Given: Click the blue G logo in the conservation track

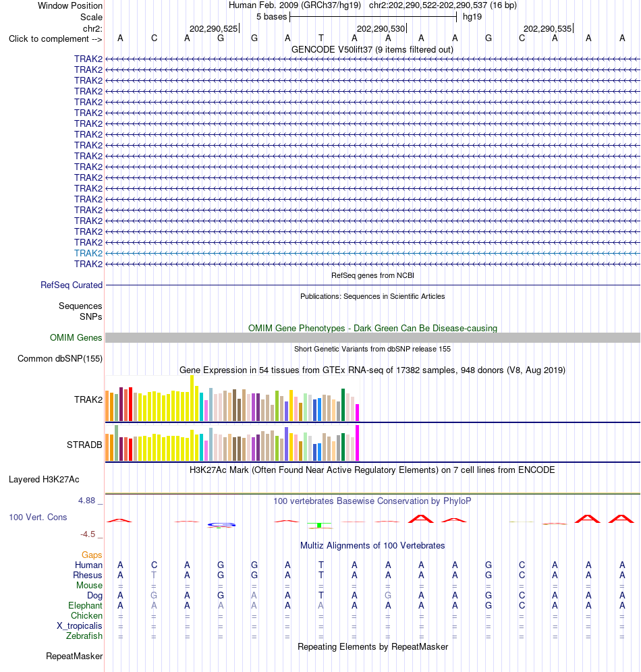Looking at the screenshot, I should [221, 524].
